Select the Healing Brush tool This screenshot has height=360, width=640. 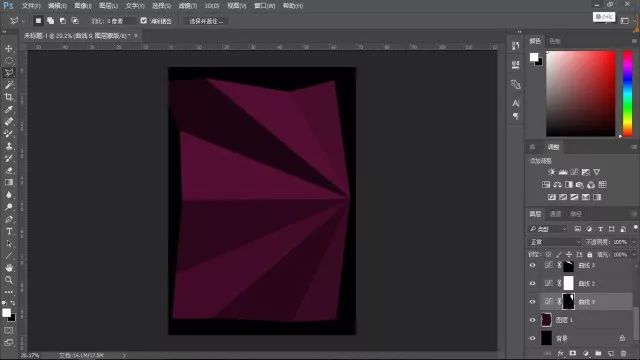9,121
